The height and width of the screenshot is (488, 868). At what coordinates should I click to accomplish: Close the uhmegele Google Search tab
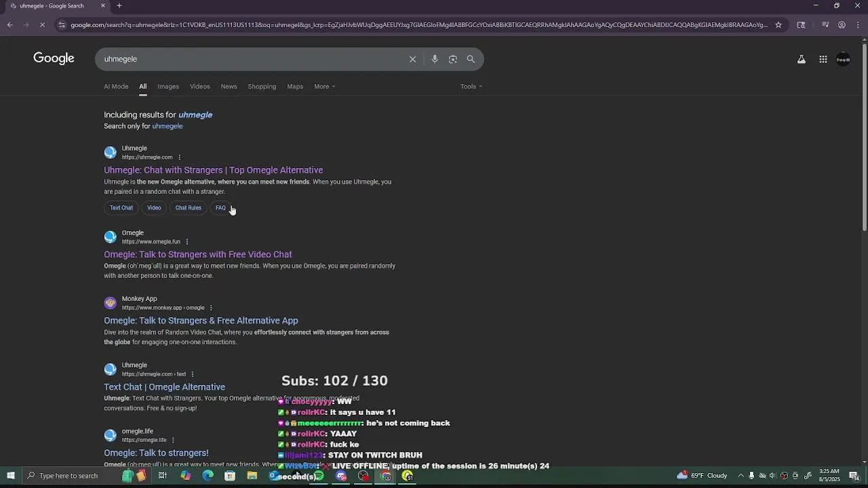[x=103, y=6]
